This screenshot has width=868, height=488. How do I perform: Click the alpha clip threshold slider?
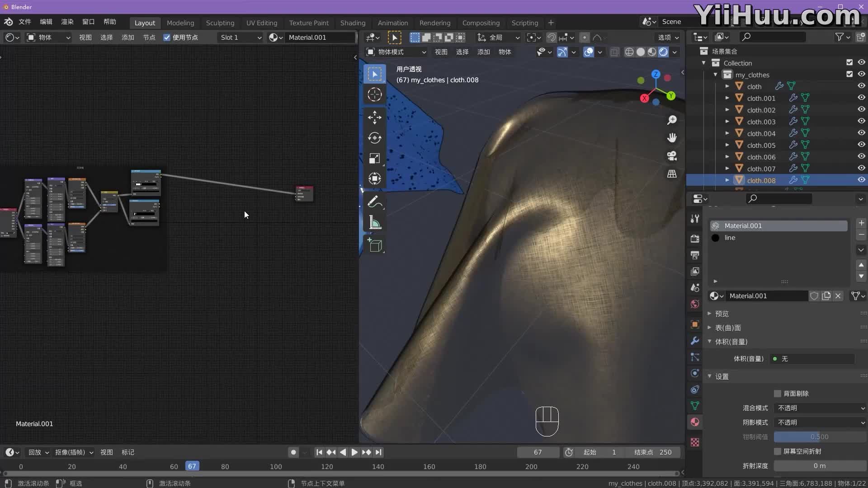819,437
